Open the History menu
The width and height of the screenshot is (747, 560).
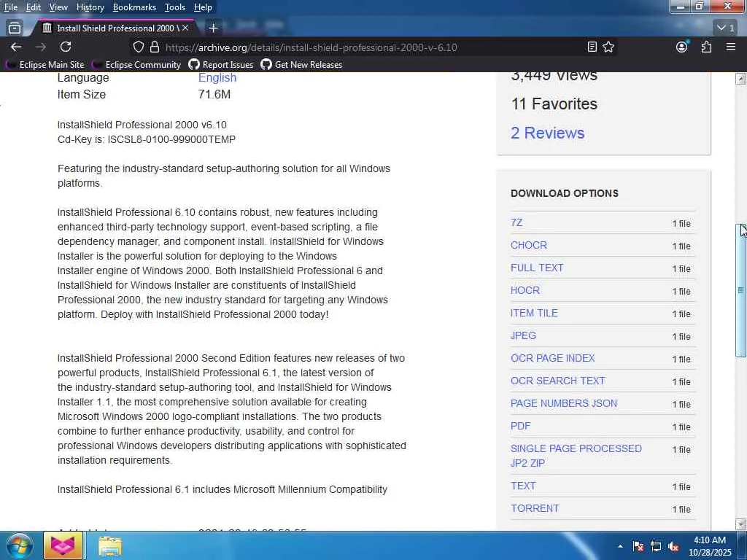(90, 7)
